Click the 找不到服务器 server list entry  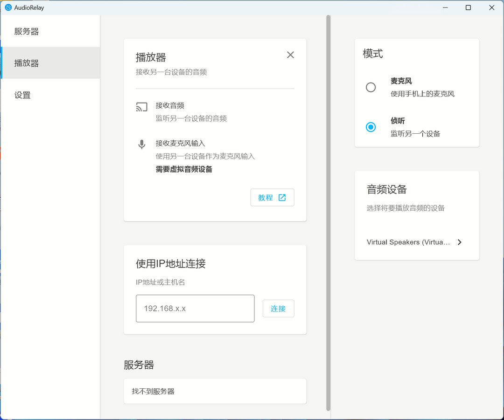(x=215, y=391)
